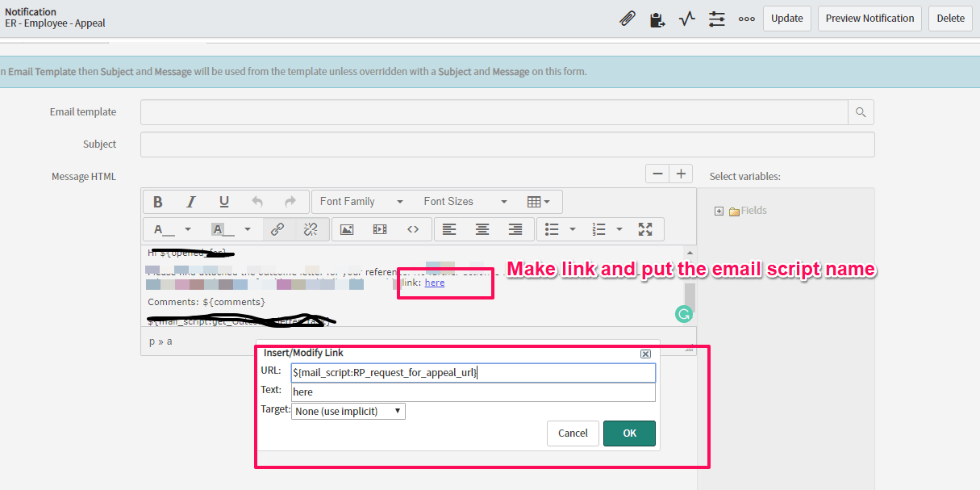This screenshot has height=490, width=980.
Task: Click the insert/edit link chain icon
Action: [277, 229]
